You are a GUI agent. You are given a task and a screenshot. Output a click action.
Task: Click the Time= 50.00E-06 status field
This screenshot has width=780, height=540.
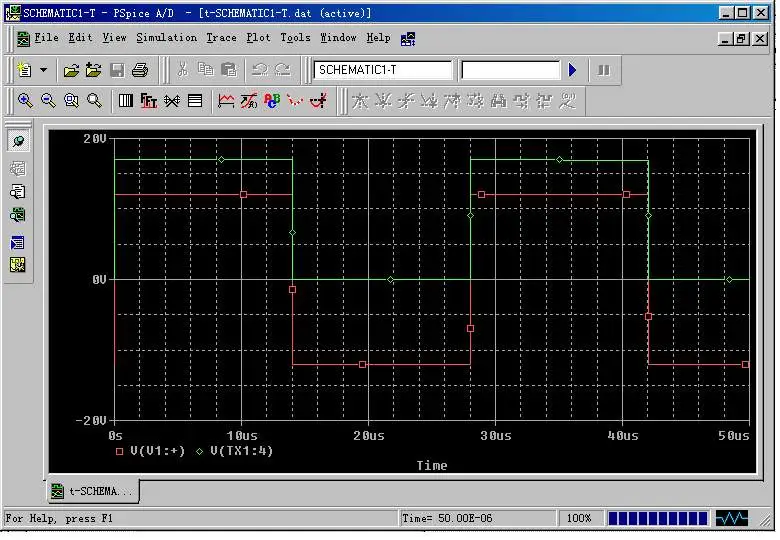tap(478, 519)
